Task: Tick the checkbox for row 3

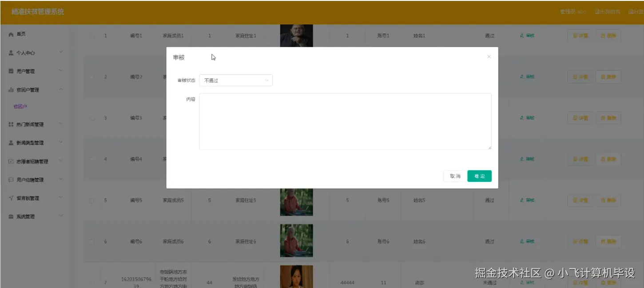Action: coord(92,118)
